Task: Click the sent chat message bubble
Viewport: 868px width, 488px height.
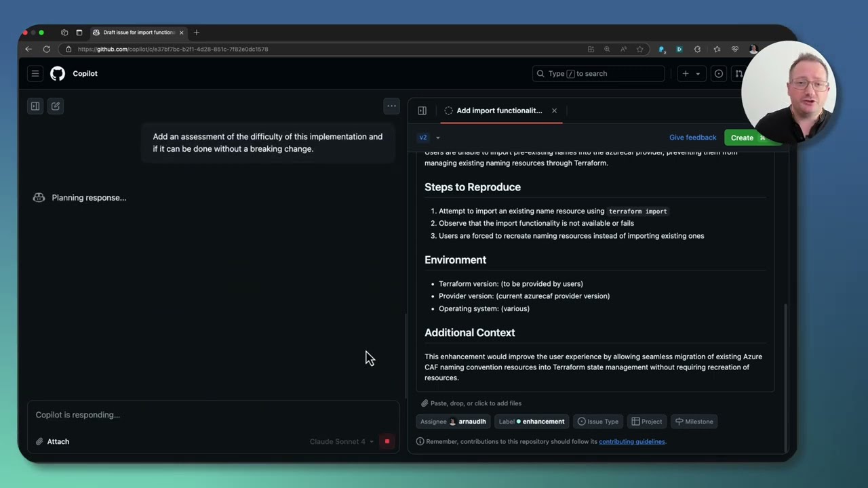Action: pyautogui.click(x=268, y=143)
